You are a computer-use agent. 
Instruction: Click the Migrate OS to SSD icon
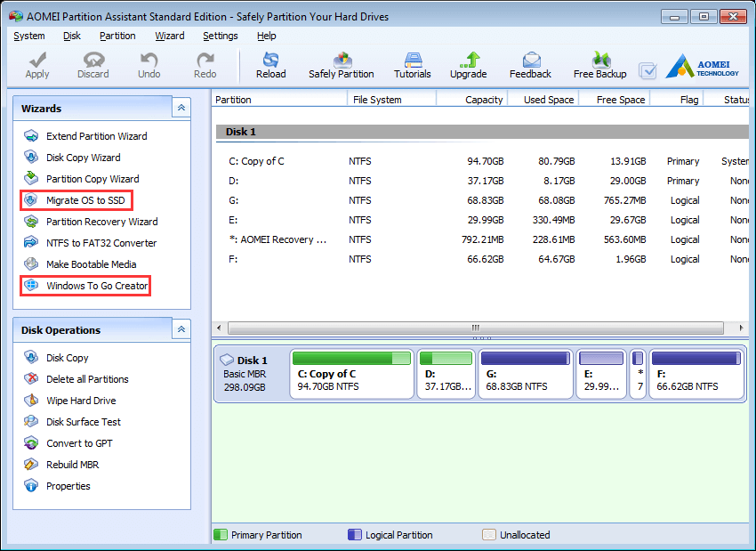pyautogui.click(x=31, y=200)
